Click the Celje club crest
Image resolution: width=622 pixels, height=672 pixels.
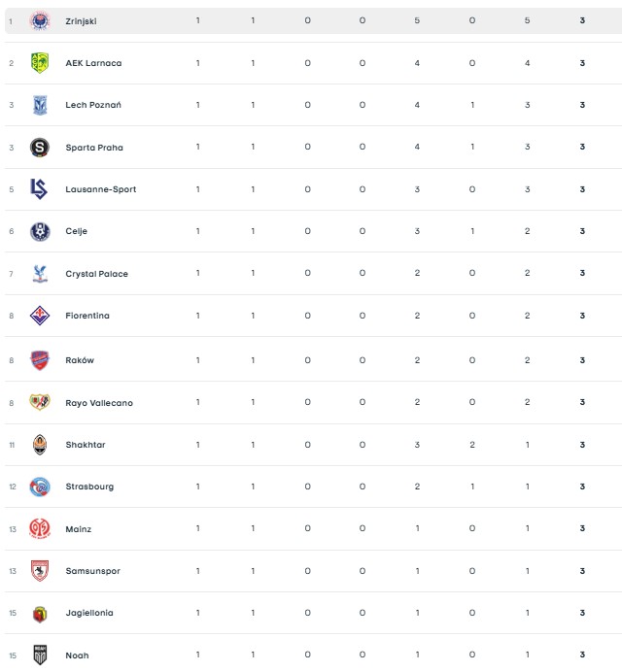[x=39, y=231]
